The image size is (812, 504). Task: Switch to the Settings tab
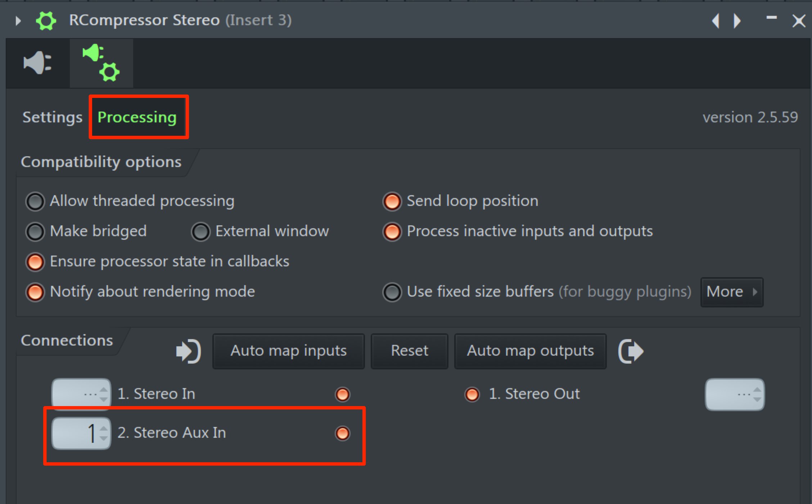coord(53,117)
